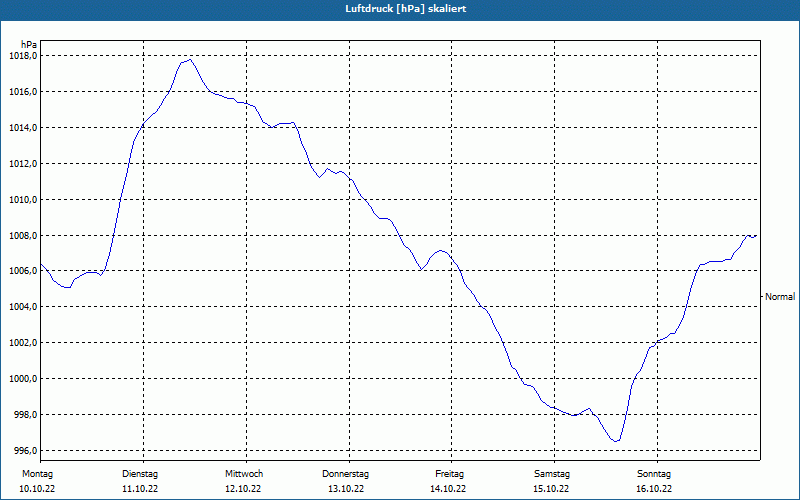This screenshot has width=800, height=500.
Task: Click the date 14.10.22
Action: (x=448, y=489)
